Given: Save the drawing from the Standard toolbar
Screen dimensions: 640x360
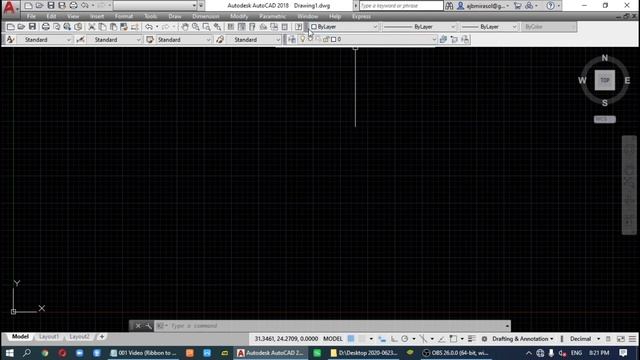Looking at the screenshot, I should (x=32, y=27).
